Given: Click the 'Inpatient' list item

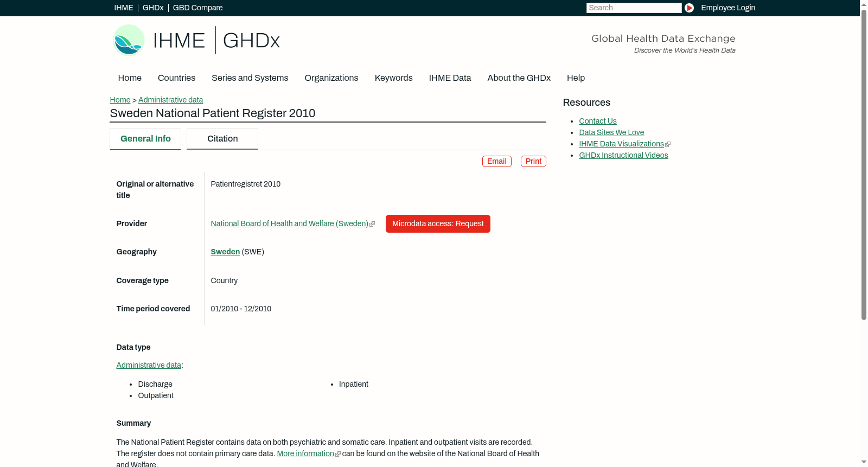Looking at the screenshot, I should click(x=354, y=384).
